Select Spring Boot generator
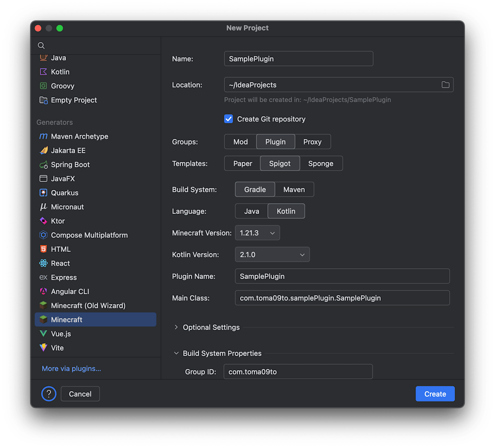The image size is (495, 448). pos(95,164)
